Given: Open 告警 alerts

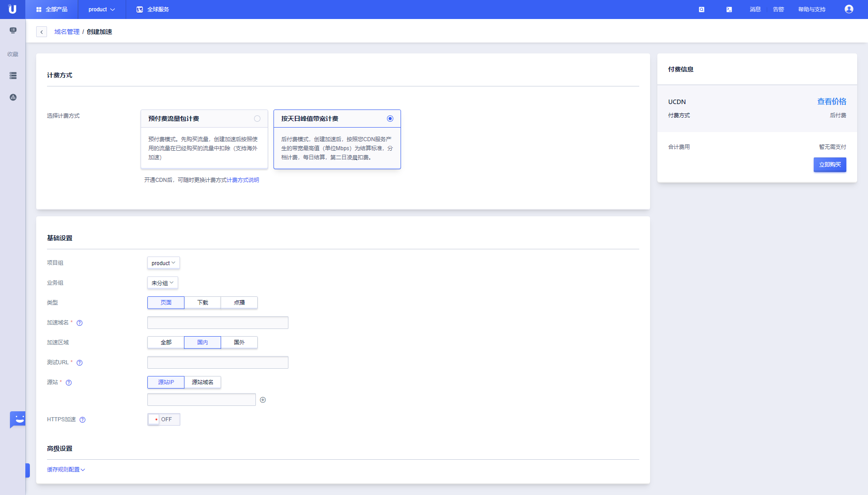Looking at the screenshot, I should point(778,10).
